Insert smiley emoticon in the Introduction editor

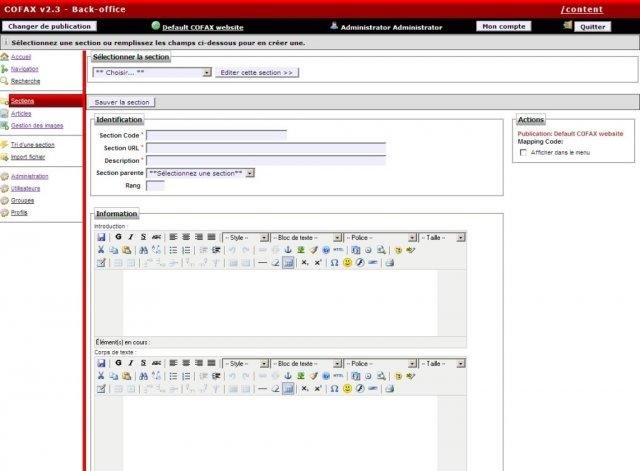347,263
